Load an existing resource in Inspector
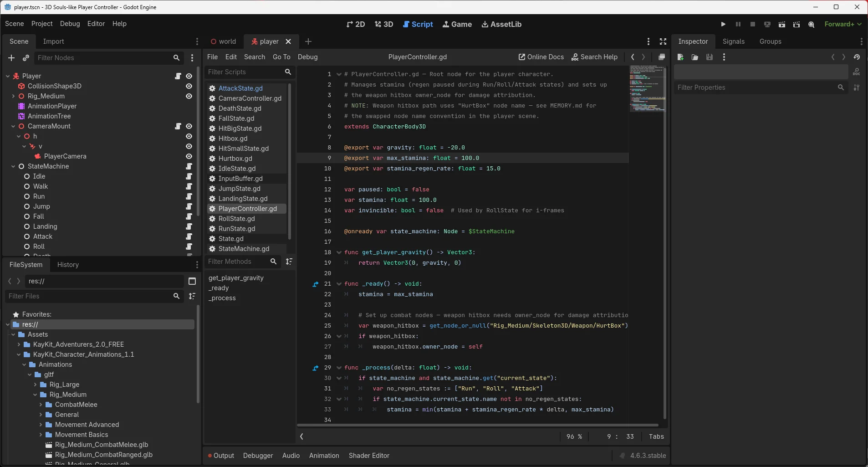The width and height of the screenshot is (868, 467). point(695,57)
